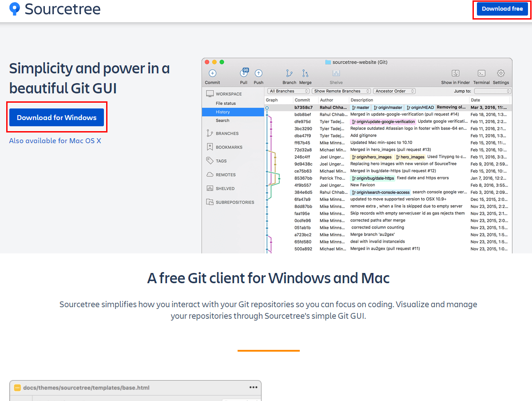Click the origin/master branch label
Screen dimensions: 532x401
388,108
